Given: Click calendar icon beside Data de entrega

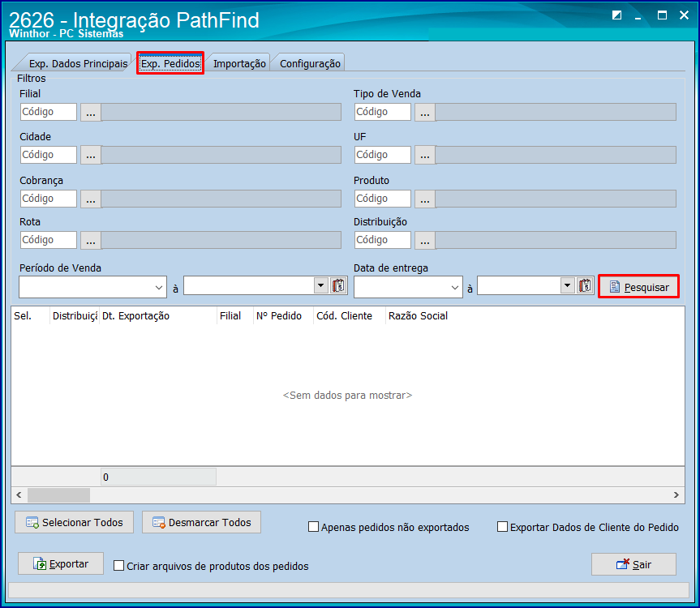Looking at the screenshot, I should click(585, 285).
